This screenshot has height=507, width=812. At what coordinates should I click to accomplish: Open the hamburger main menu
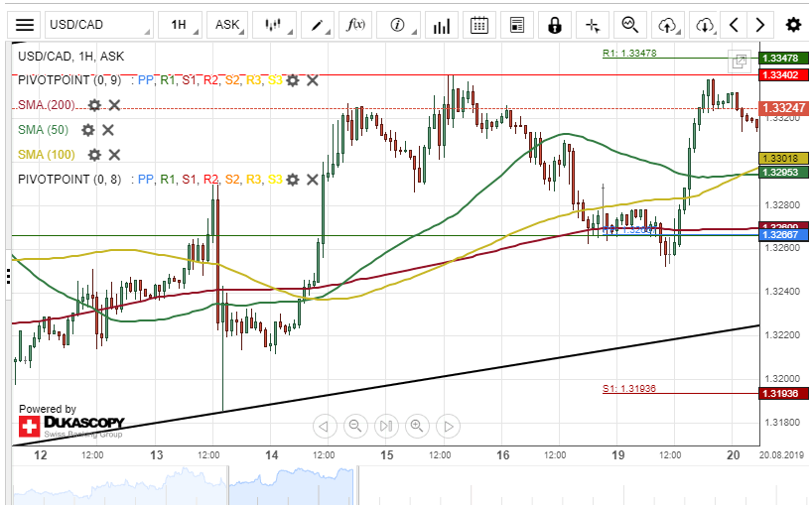pyautogui.click(x=25, y=25)
